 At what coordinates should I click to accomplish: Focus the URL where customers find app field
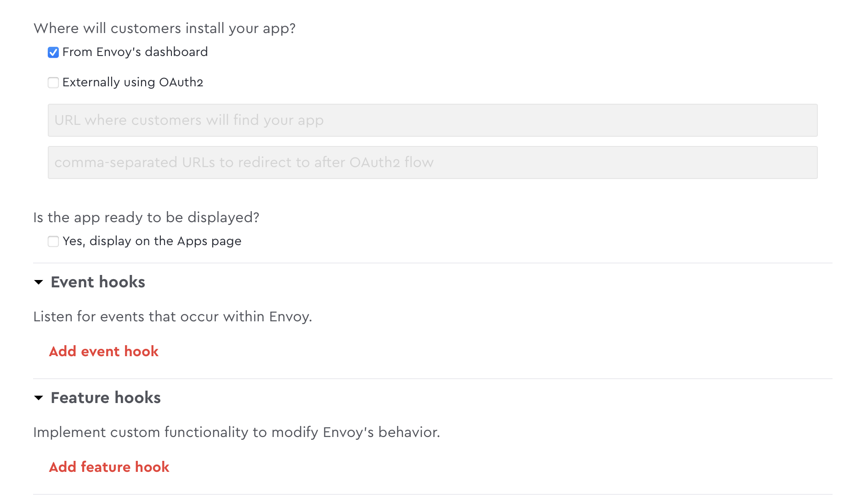(x=432, y=120)
